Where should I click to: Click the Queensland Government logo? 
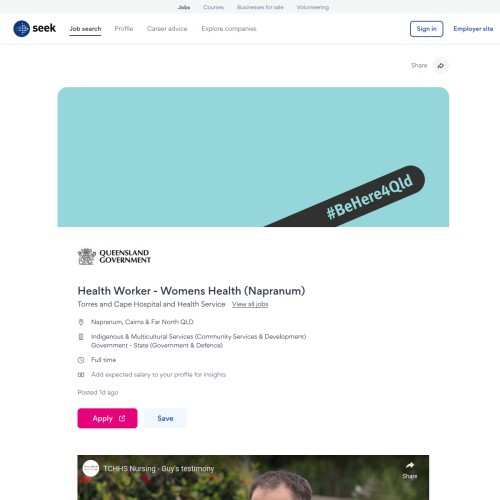[114, 256]
